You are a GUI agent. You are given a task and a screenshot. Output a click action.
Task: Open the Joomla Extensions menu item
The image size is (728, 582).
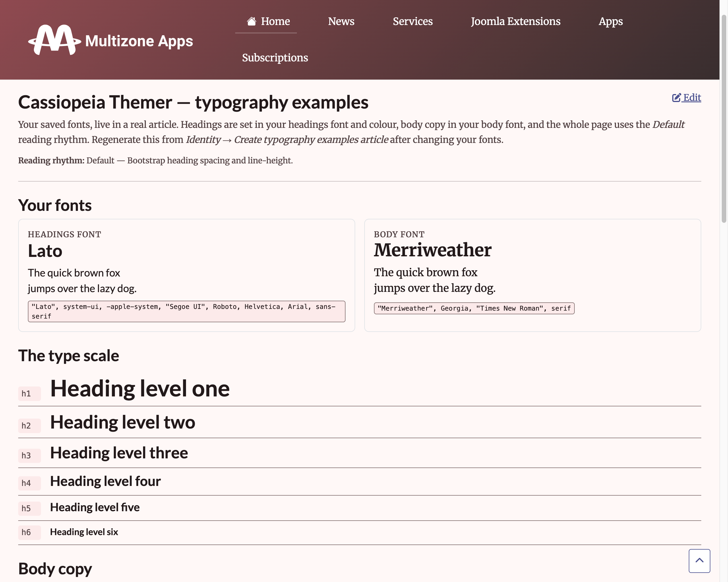coord(516,21)
